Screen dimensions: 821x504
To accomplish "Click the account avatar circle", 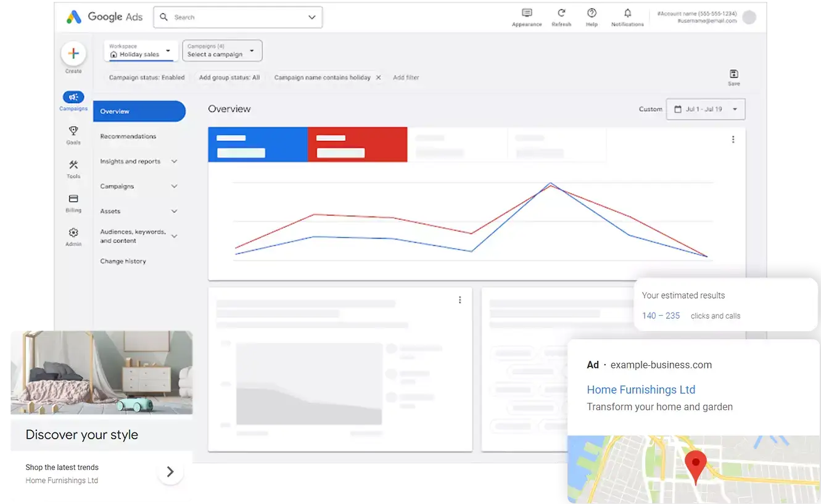I will pos(749,17).
